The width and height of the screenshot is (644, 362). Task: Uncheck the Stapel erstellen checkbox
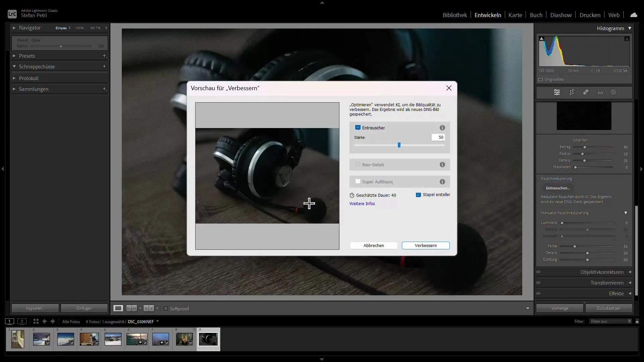[x=418, y=195]
